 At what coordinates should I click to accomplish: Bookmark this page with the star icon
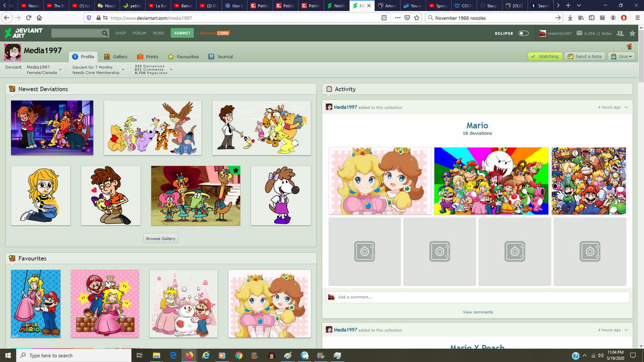click(417, 18)
